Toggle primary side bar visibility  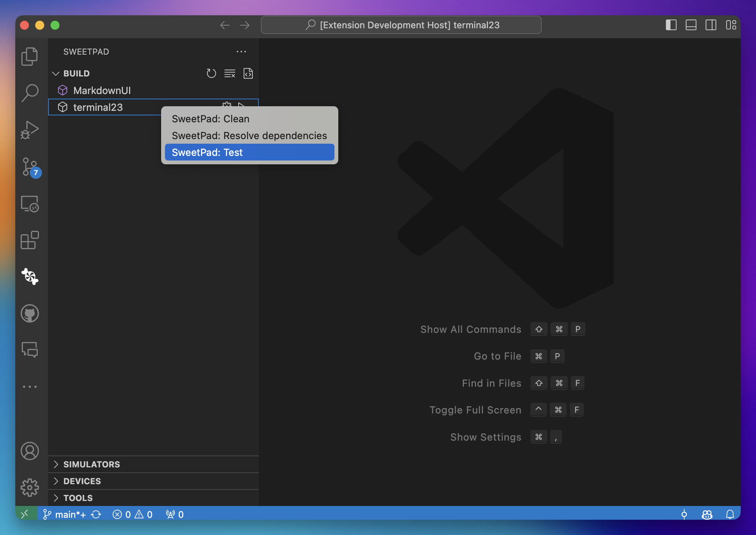[x=671, y=25]
